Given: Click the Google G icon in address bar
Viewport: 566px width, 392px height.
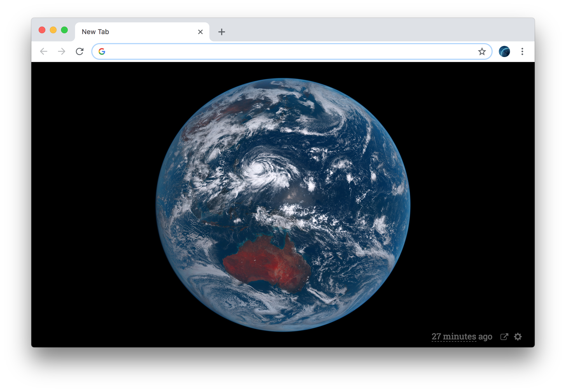Looking at the screenshot, I should click(x=102, y=51).
